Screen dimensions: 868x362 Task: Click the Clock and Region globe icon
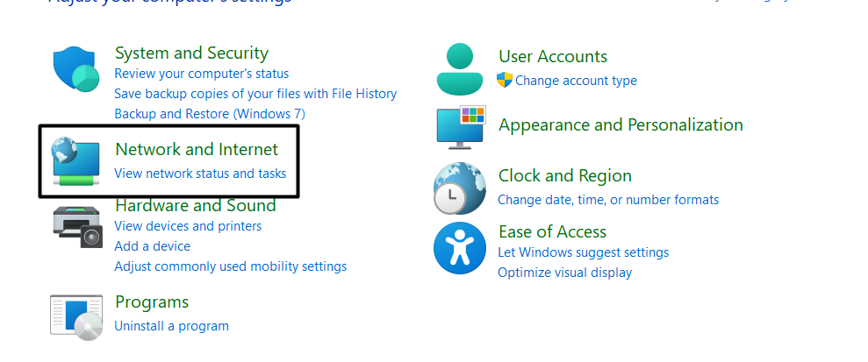click(460, 188)
